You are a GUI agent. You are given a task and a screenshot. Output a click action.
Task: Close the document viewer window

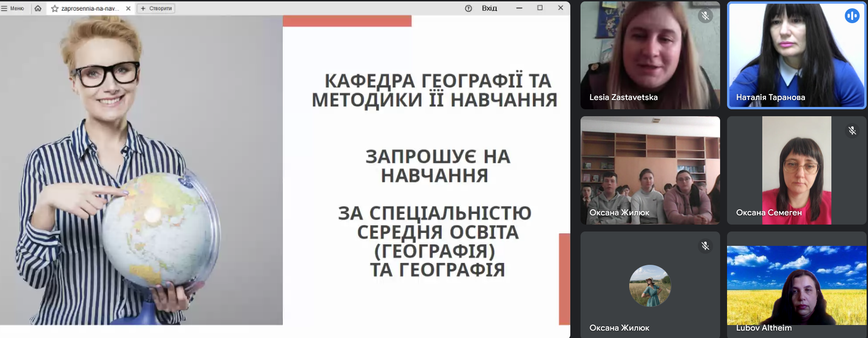561,8
